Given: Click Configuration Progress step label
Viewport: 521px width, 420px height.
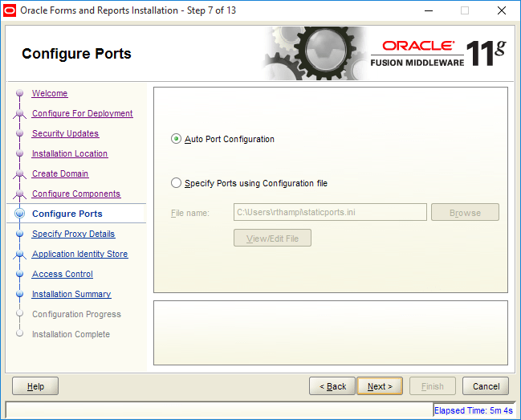Looking at the screenshot, I should (x=76, y=314).
